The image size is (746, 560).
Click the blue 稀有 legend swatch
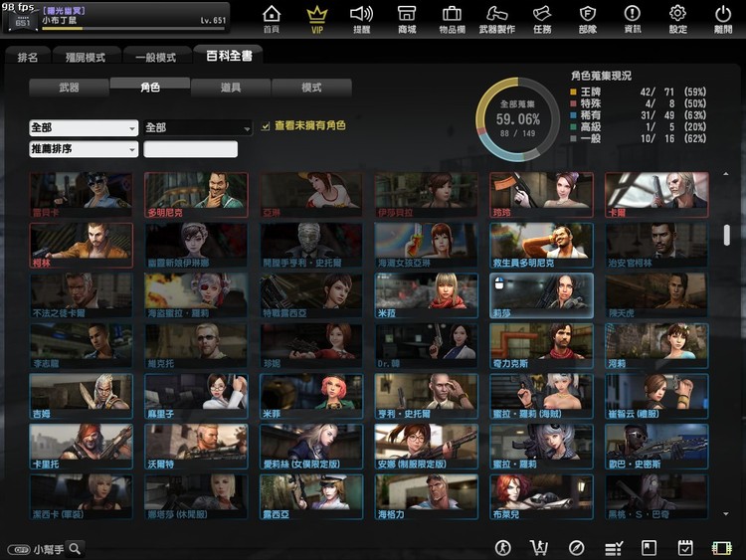tap(573, 114)
